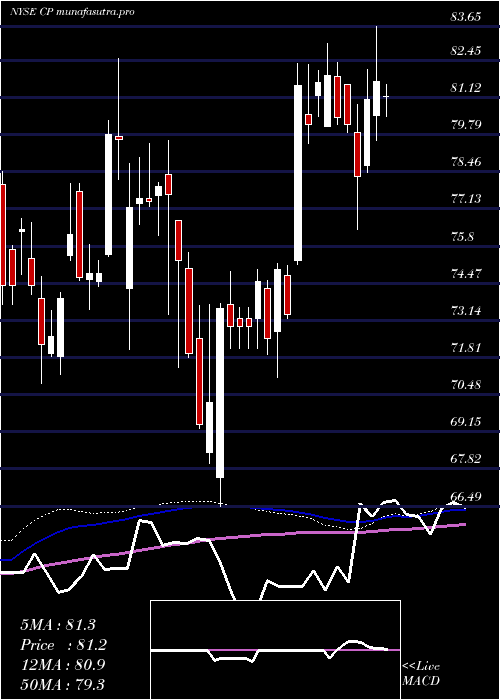Image resolution: width=500 pixels, height=700 pixels.
Task: Click the 81.12 price axis label
Action: tap(466, 88)
